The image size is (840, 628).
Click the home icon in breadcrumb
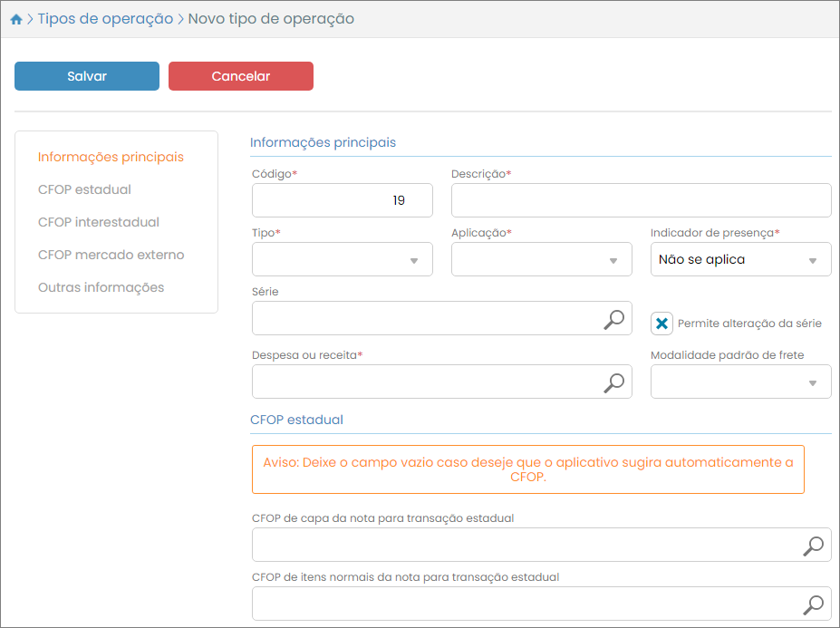pos(15,19)
